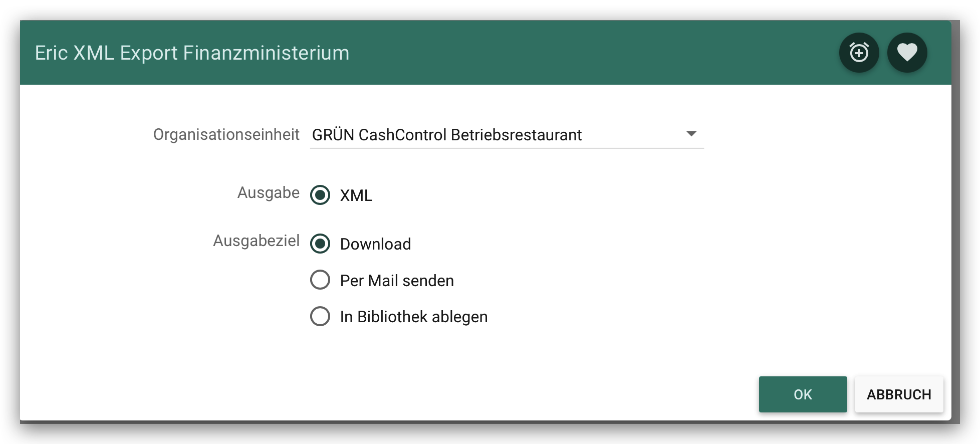This screenshot has height=444, width=980.
Task: Click the Ausgabe field label
Action: pyautogui.click(x=268, y=192)
